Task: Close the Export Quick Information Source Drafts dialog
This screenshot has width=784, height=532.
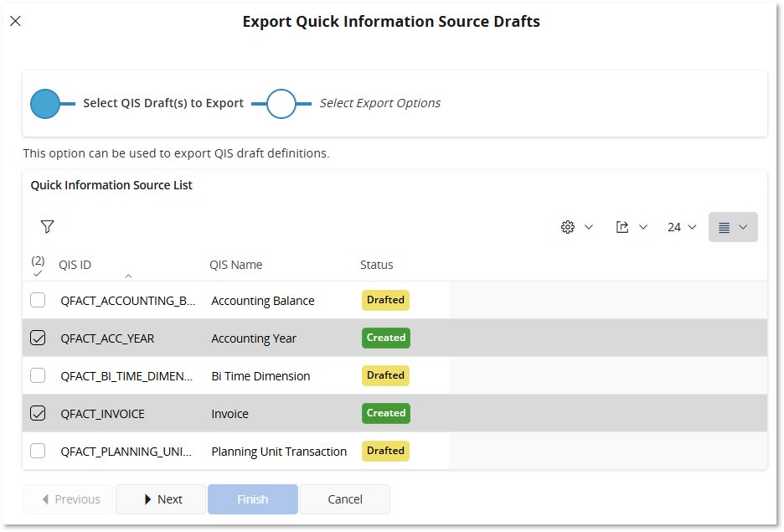Action: 16,21
